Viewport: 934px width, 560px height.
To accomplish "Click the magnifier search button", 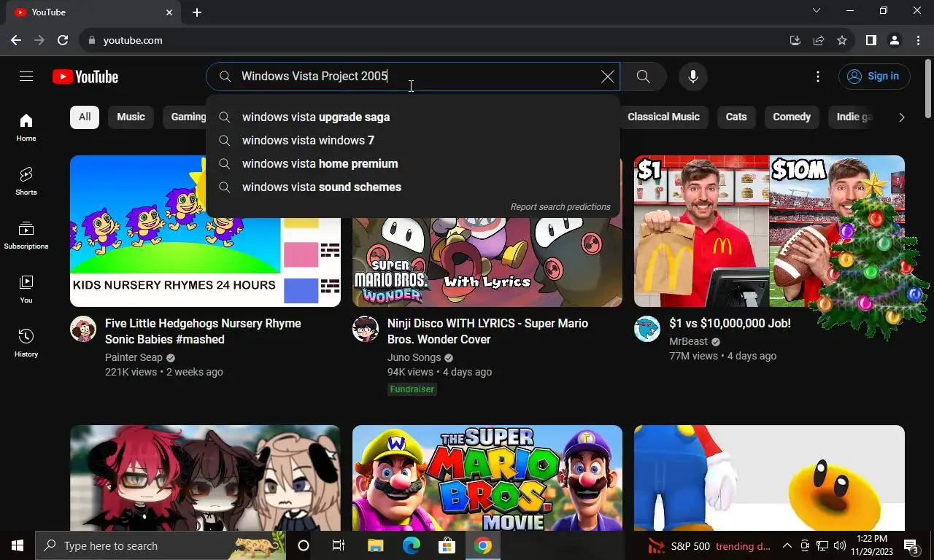I will (x=643, y=77).
